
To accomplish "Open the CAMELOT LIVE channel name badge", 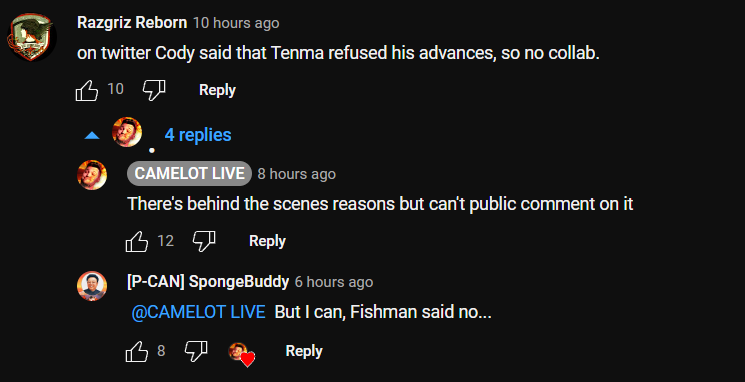I will point(189,173).
